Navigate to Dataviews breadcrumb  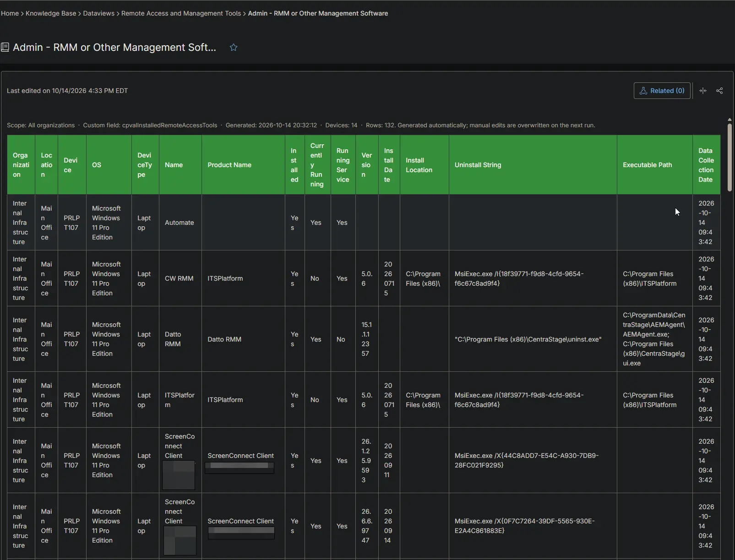[99, 13]
